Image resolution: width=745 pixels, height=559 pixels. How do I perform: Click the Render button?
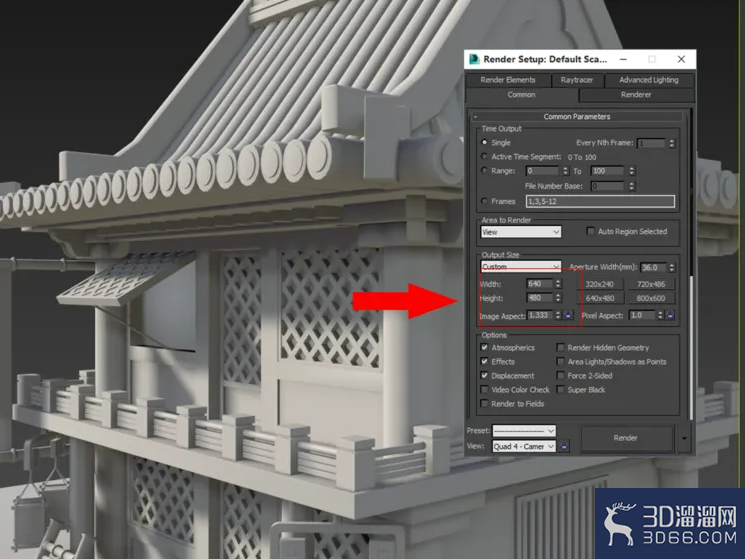tap(625, 438)
